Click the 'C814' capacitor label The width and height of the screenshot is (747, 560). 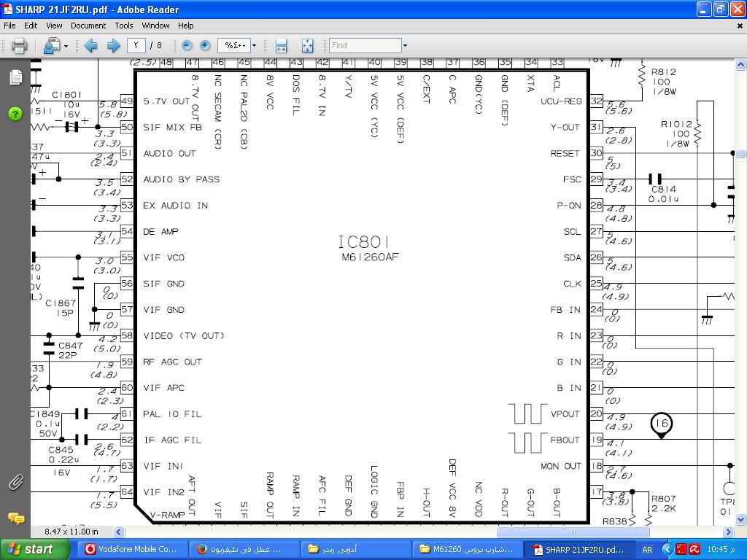click(664, 189)
